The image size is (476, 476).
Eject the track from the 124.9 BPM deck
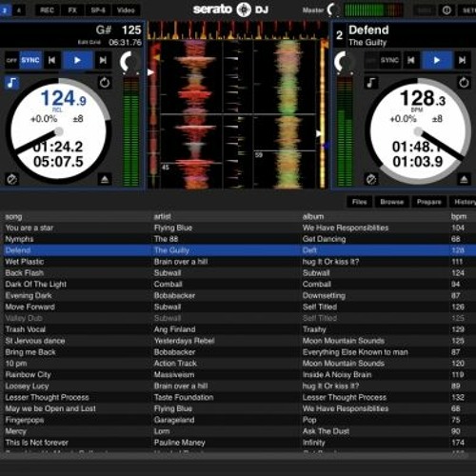105,180
